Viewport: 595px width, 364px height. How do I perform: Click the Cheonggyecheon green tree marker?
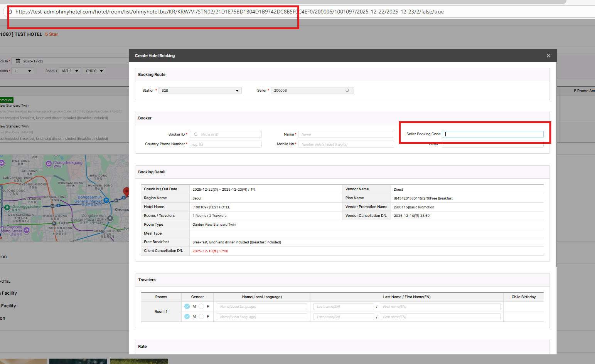(x=7, y=208)
